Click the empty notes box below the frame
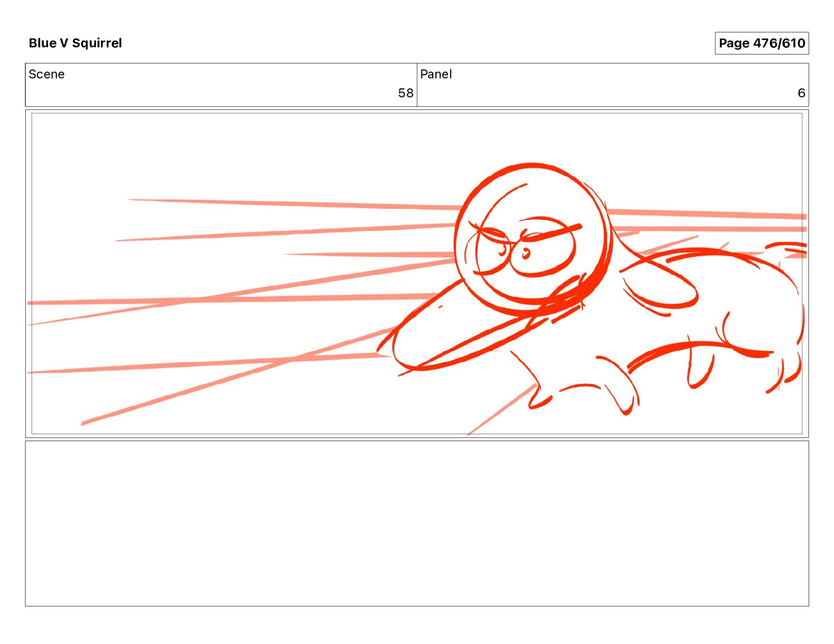Image resolution: width=834 pixels, height=644 pixels. click(x=417, y=524)
